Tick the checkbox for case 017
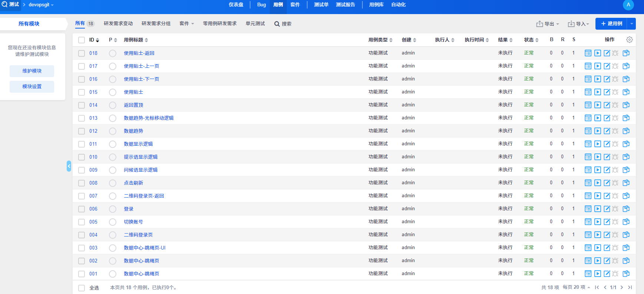 tap(82, 66)
